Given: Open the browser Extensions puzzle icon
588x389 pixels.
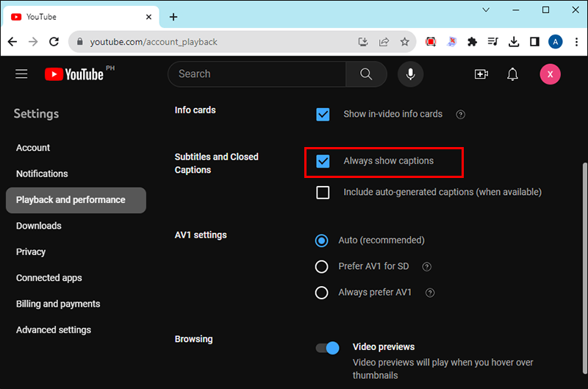Looking at the screenshot, I should [x=472, y=42].
